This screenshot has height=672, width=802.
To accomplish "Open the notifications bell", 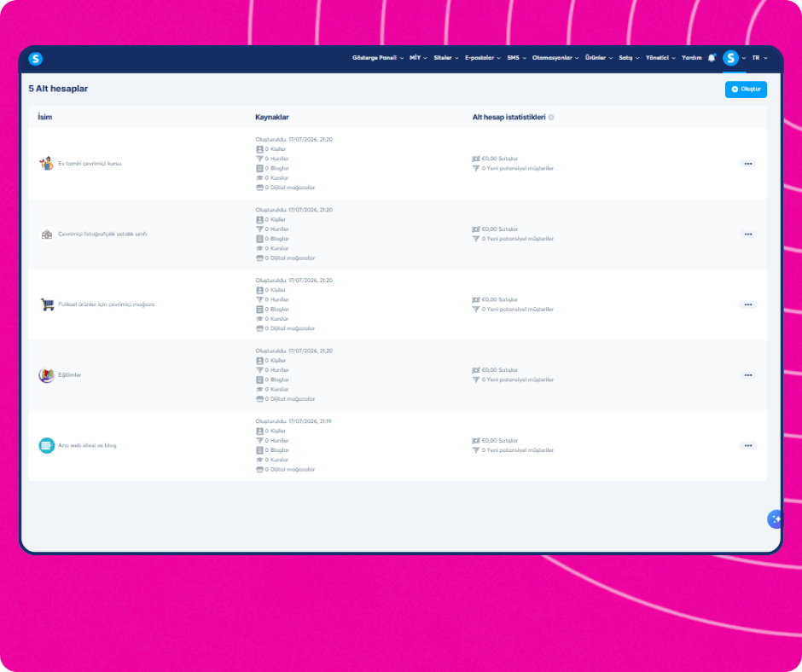I will [x=712, y=58].
